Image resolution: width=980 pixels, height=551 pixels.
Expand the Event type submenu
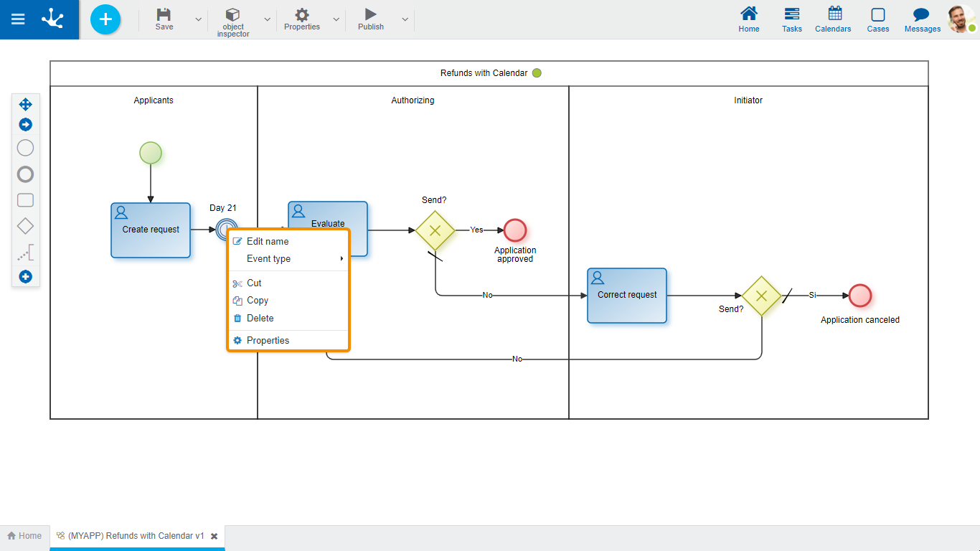(x=288, y=259)
